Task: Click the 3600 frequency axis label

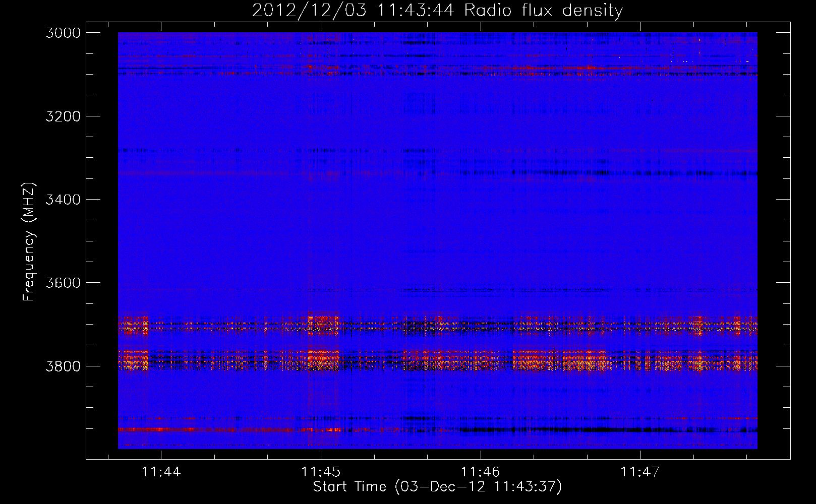Action: pyautogui.click(x=63, y=283)
